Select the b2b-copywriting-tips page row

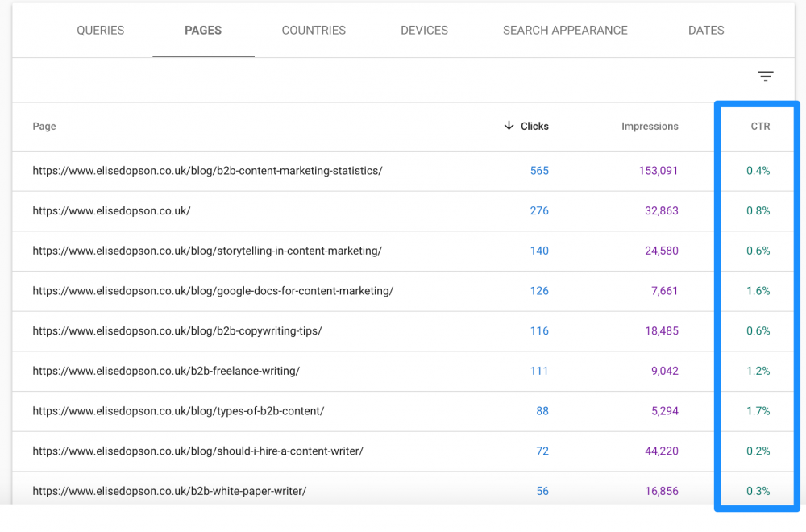177,331
